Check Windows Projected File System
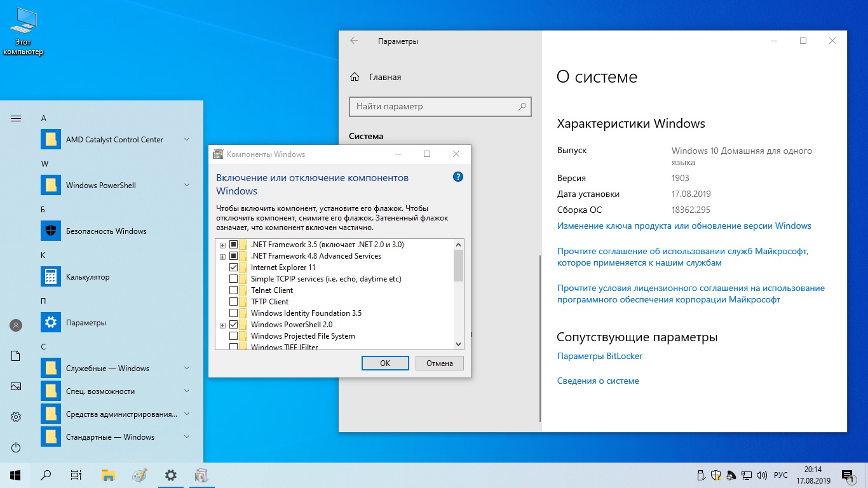The height and width of the screenshot is (488, 868). coord(233,336)
